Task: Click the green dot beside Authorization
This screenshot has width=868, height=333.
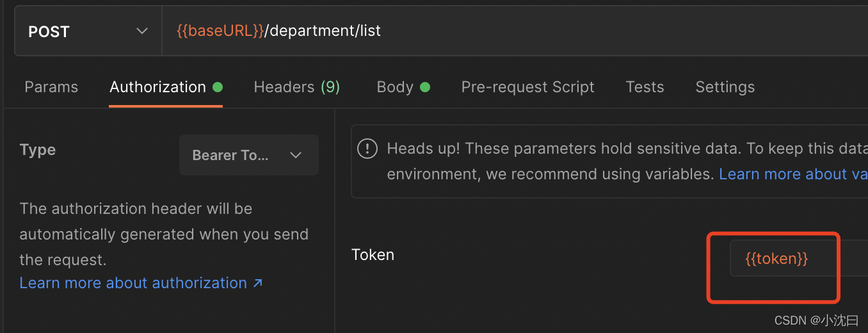Action: pyautogui.click(x=218, y=87)
